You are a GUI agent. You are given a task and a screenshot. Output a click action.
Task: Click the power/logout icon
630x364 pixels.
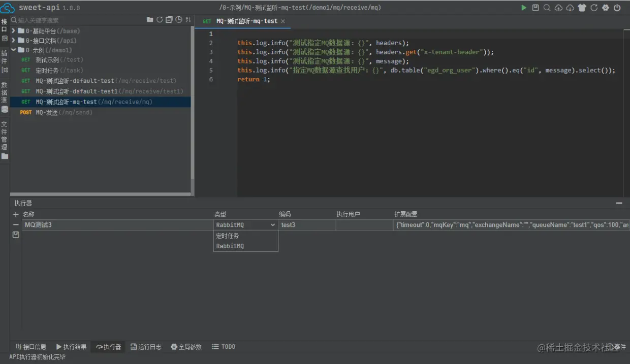coord(617,8)
